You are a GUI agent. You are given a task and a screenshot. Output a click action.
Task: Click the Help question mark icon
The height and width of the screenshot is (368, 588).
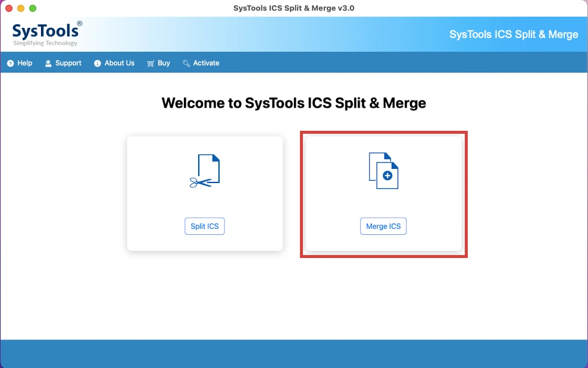coord(11,64)
